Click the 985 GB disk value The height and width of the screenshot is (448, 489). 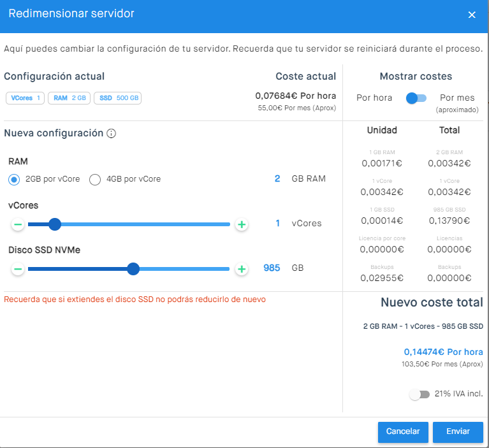(x=272, y=268)
